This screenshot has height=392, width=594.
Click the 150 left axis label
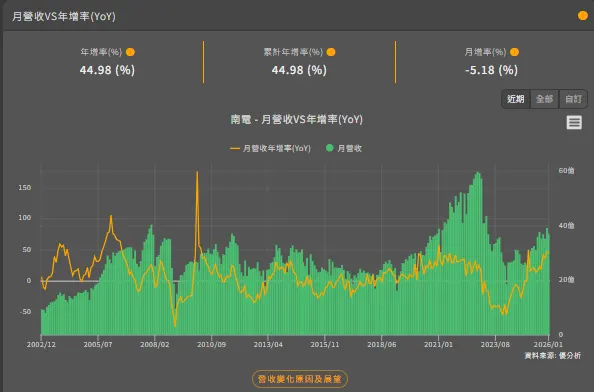click(25, 188)
